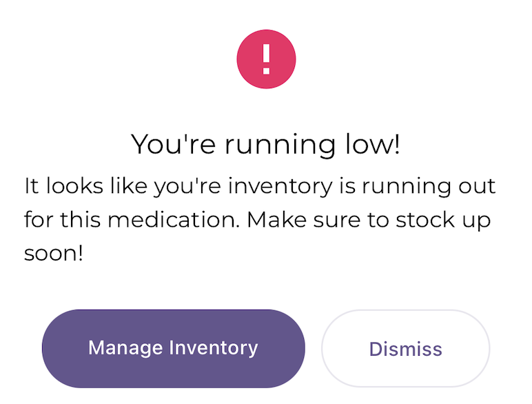This screenshot has height=404, width=532.
Task: Click the "You're running low!" heading
Action: [x=265, y=145]
